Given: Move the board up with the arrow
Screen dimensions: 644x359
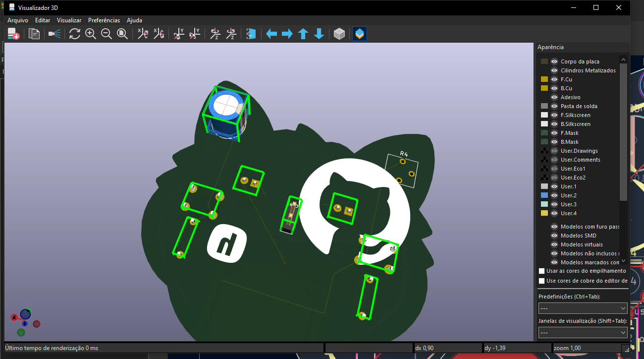Looking at the screenshot, I should (303, 34).
